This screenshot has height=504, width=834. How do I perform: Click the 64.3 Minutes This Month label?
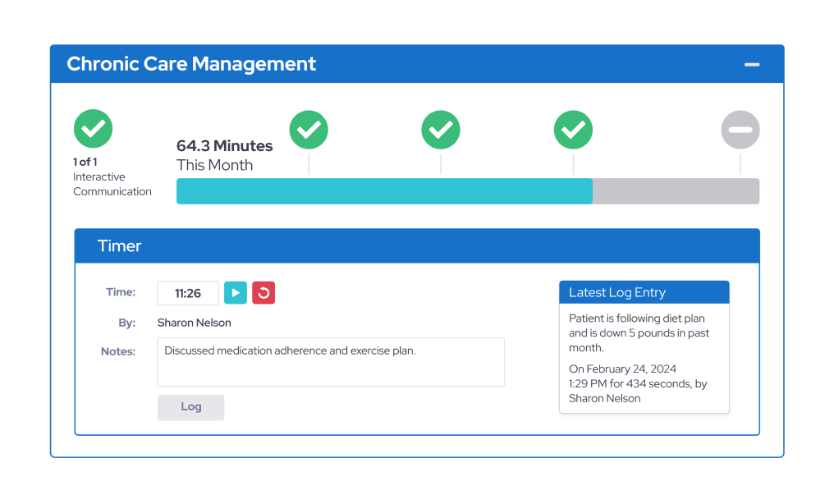pos(224,155)
